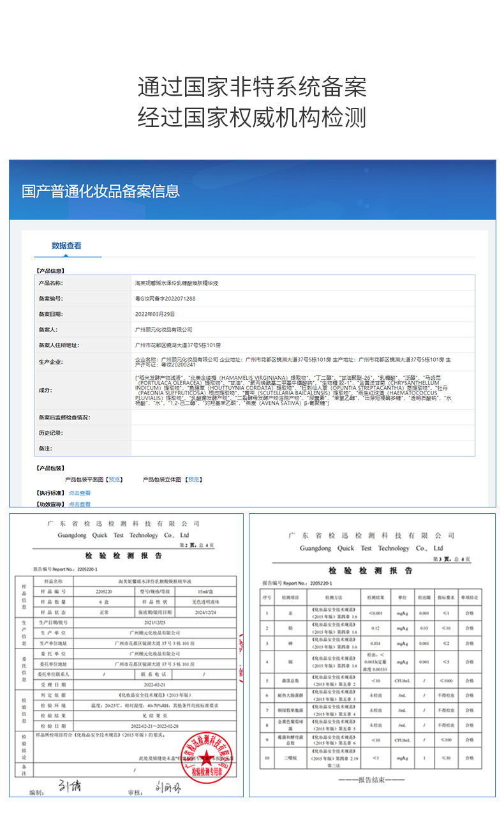Click 预览 link for 产品包装平面图
The image size is (504, 826).
pos(114,479)
